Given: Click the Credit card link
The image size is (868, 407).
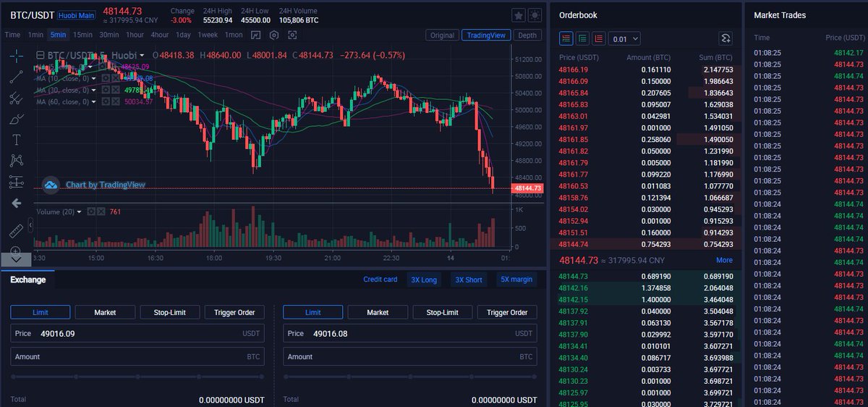Looking at the screenshot, I should [380, 280].
